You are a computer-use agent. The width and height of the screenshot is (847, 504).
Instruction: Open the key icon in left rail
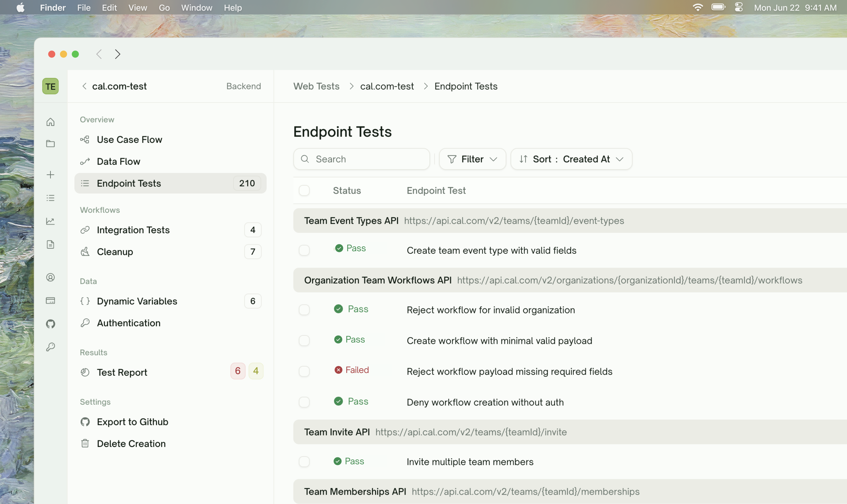50,347
